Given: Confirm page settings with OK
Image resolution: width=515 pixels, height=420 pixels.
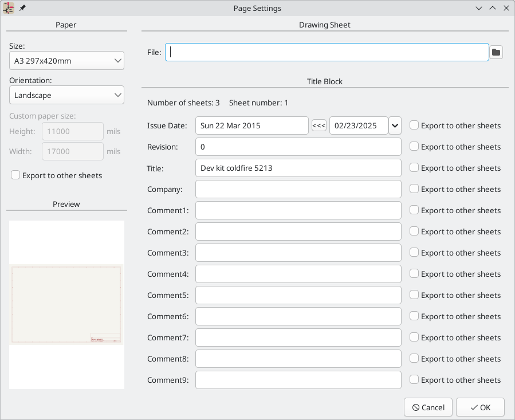Looking at the screenshot, I should (x=480, y=407).
